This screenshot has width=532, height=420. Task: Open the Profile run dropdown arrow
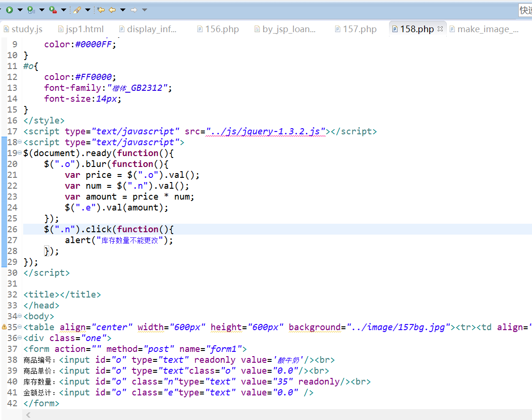pos(42,10)
